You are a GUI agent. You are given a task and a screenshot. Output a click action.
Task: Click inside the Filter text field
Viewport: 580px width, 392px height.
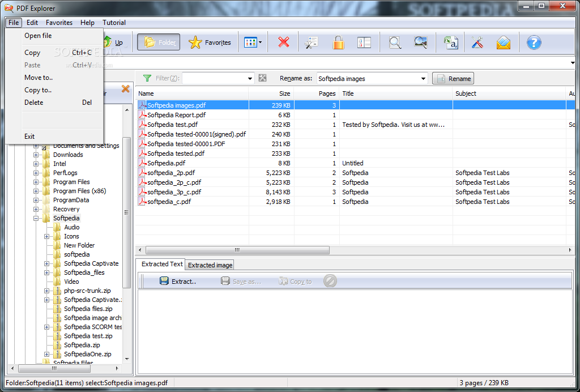point(214,78)
